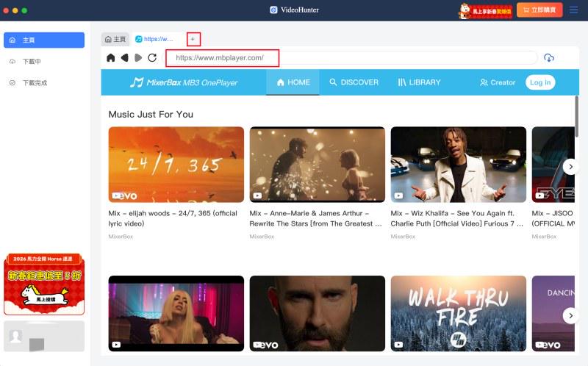Click the page vertical scrollbar

[576, 116]
